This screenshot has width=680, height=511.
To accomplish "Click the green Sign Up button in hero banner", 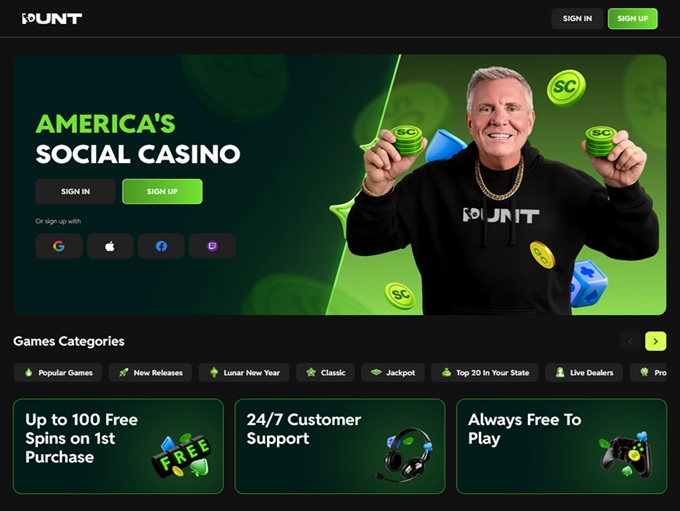I will click(x=162, y=191).
